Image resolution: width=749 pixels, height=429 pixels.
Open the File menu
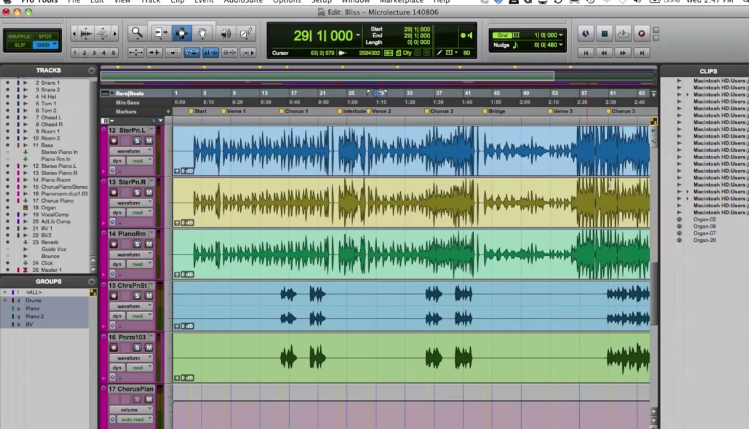coord(74,2)
